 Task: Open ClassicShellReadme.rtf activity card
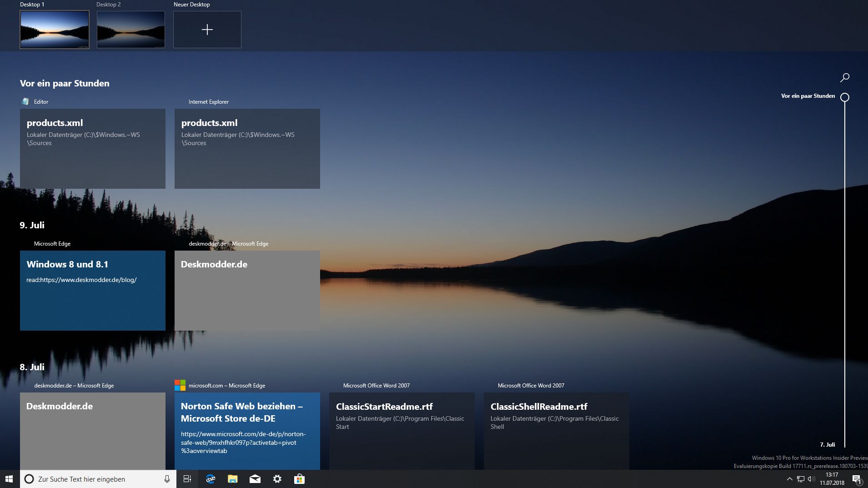557,431
